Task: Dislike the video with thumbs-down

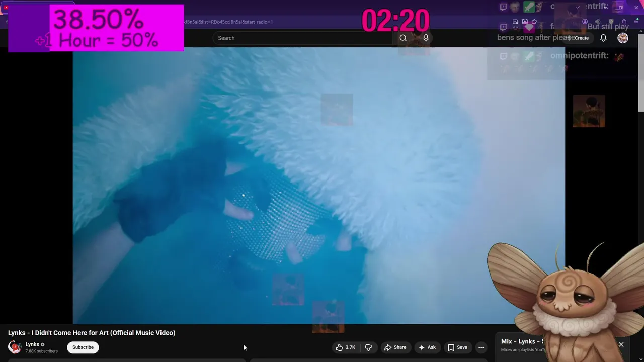Action: click(x=368, y=347)
